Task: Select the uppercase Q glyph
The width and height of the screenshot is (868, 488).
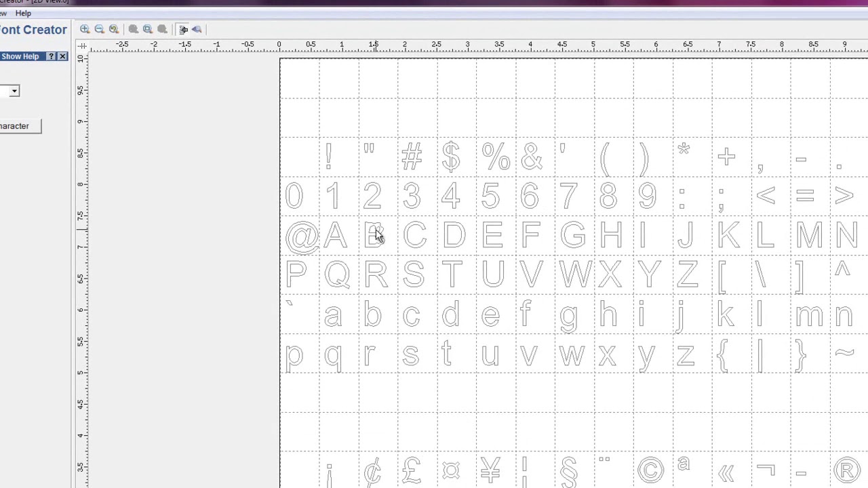Action: pos(337,275)
